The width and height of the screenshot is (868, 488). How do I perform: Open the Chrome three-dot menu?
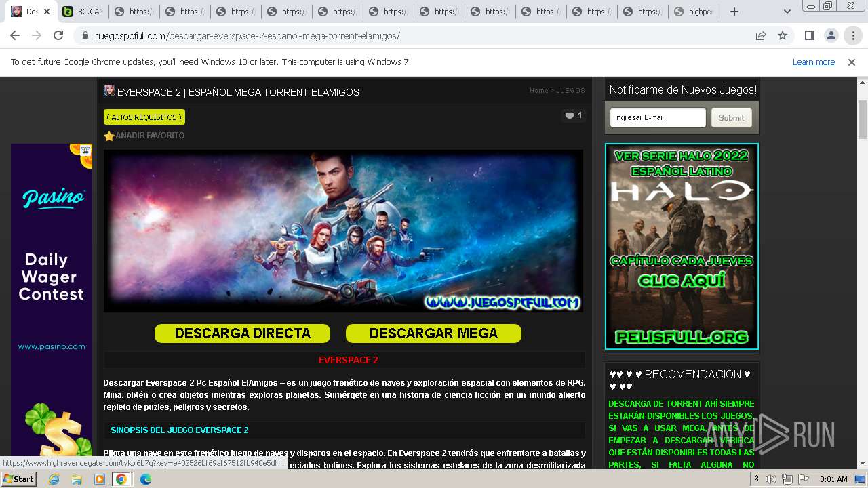click(x=852, y=35)
